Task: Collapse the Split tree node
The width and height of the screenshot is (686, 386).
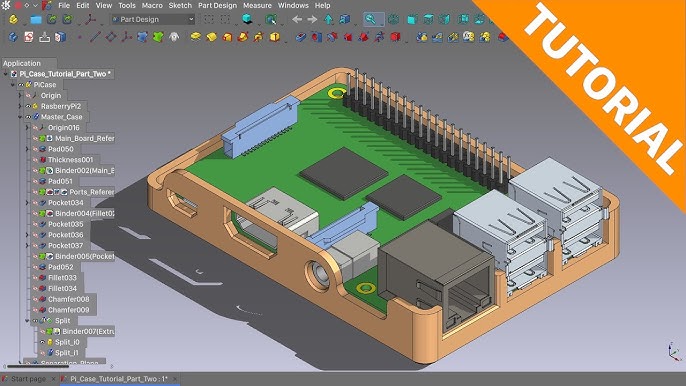Action: pyautogui.click(x=27, y=321)
